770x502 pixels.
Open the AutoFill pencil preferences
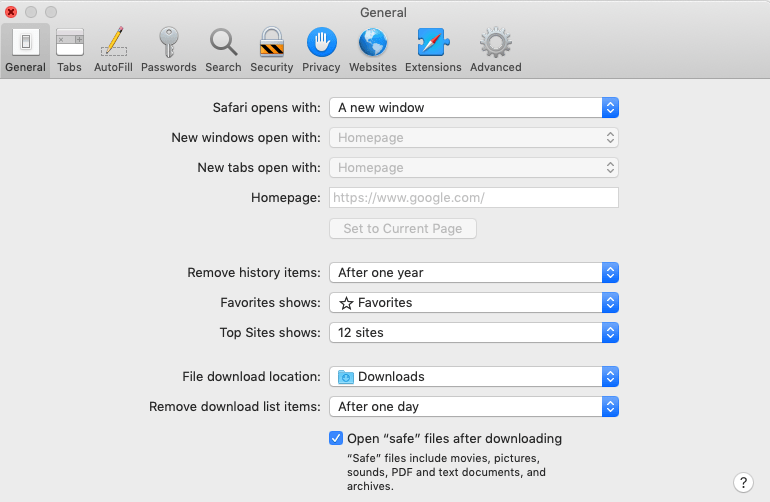(113, 50)
